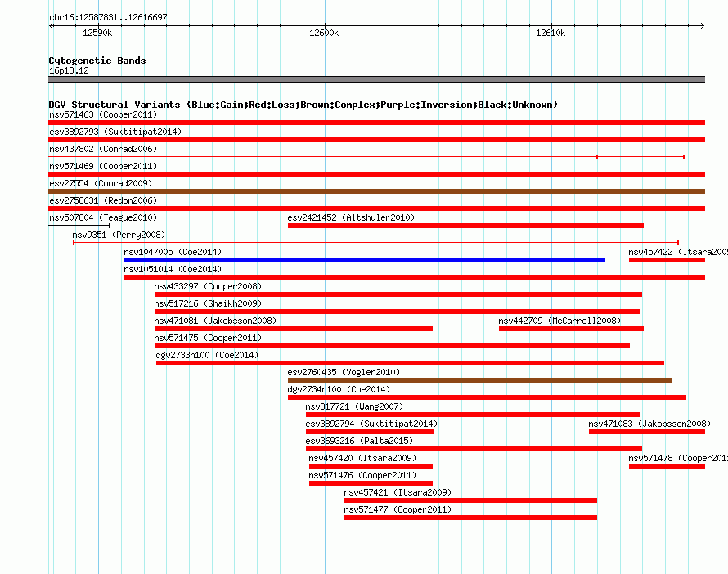The height and width of the screenshot is (574, 728).
Task: Click the nsv9351 (Perry2008) label
Action: [119, 235]
